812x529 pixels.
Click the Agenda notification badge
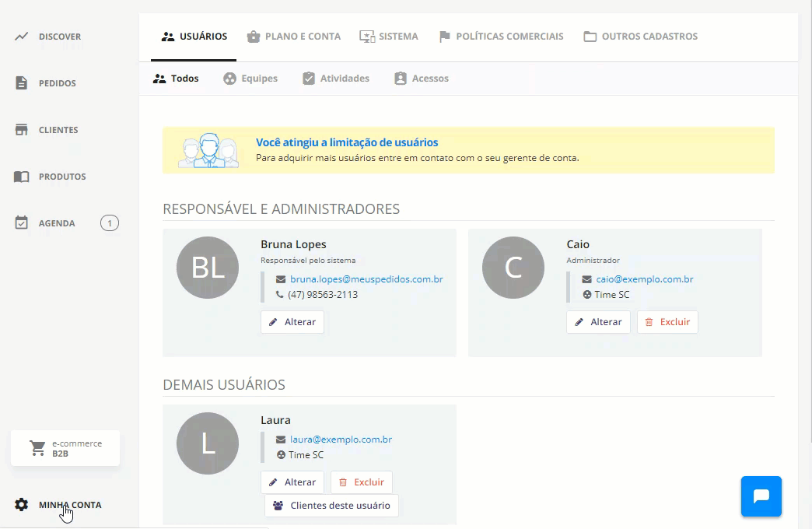109,222
